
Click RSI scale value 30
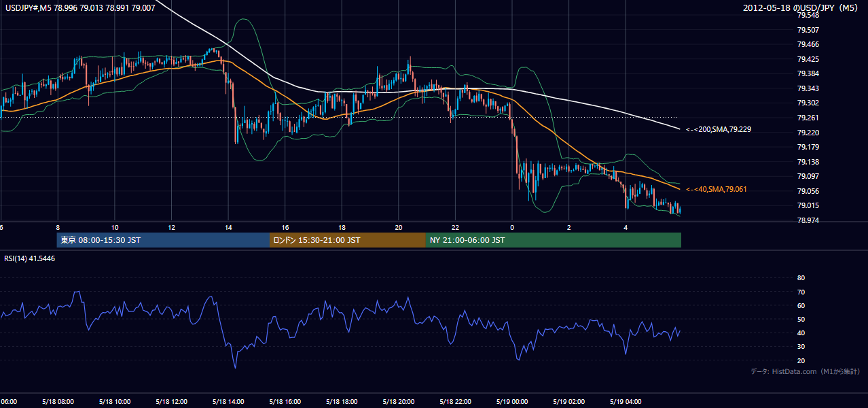801,347
